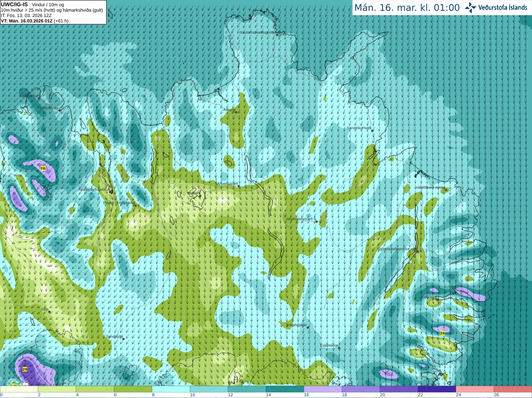Select the 18–20 m/s medium purple legend swatch
This screenshot has height=398, width=532.
(x=361, y=389)
